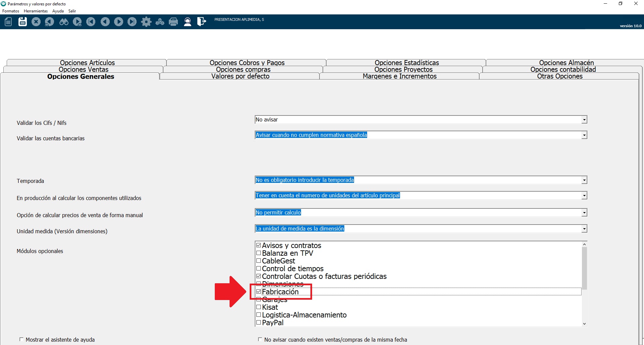Screen dimensions: 644x345
Task: Open the Unidad medida dropdown
Action: (x=584, y=229)
